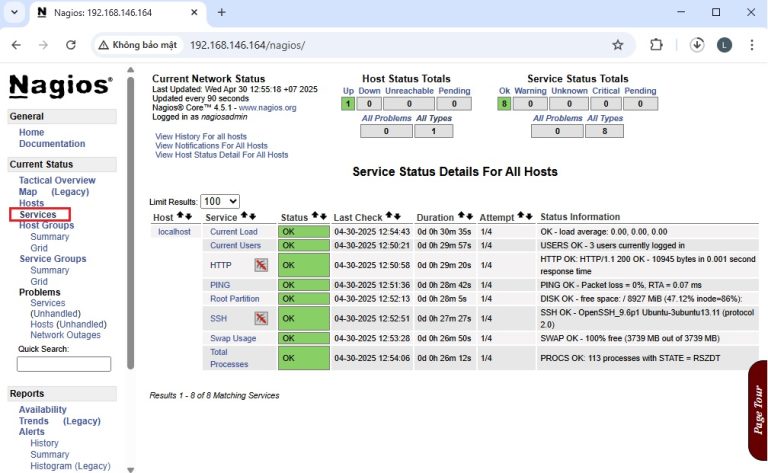Open Tactical Overview in the sidebar
The width and height of the screenshot is (768, 473).
57,180
